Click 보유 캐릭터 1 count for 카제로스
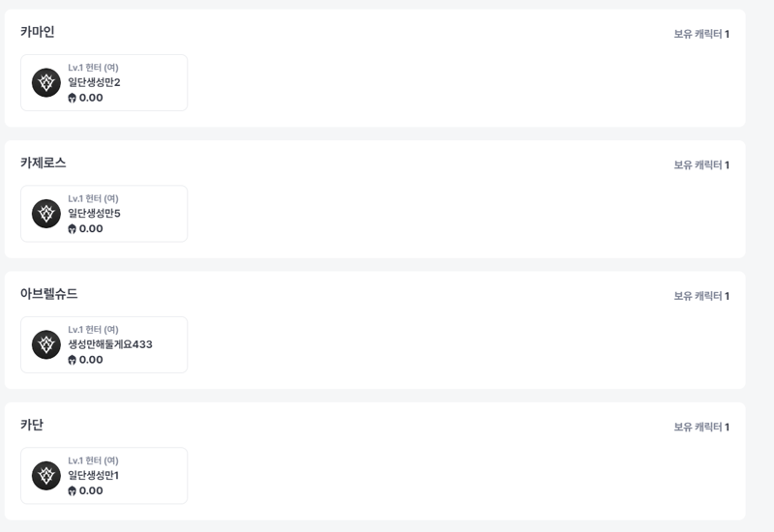The image size is (774, 532). (x=701, y=164)
